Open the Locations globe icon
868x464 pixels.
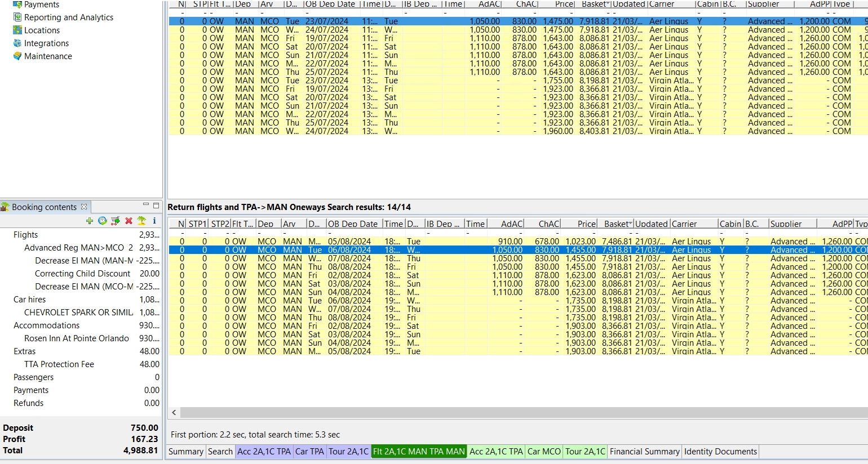[17, 30]
